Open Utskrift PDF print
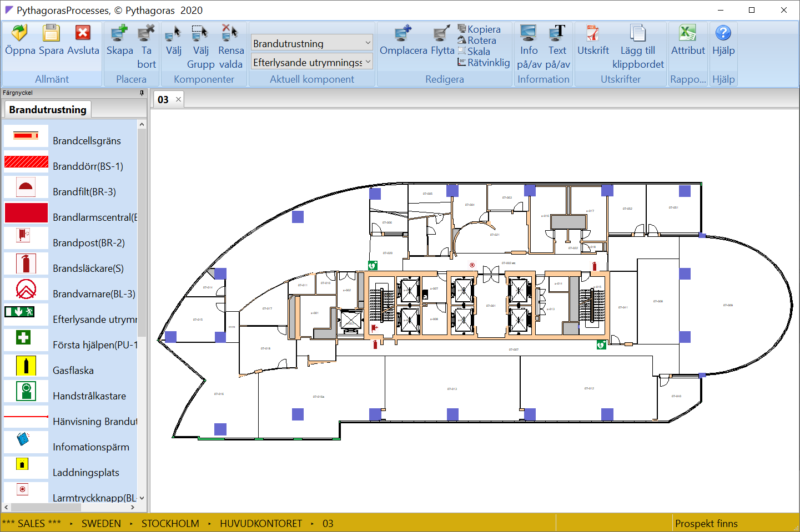800x532 pixels. point(592,33)
